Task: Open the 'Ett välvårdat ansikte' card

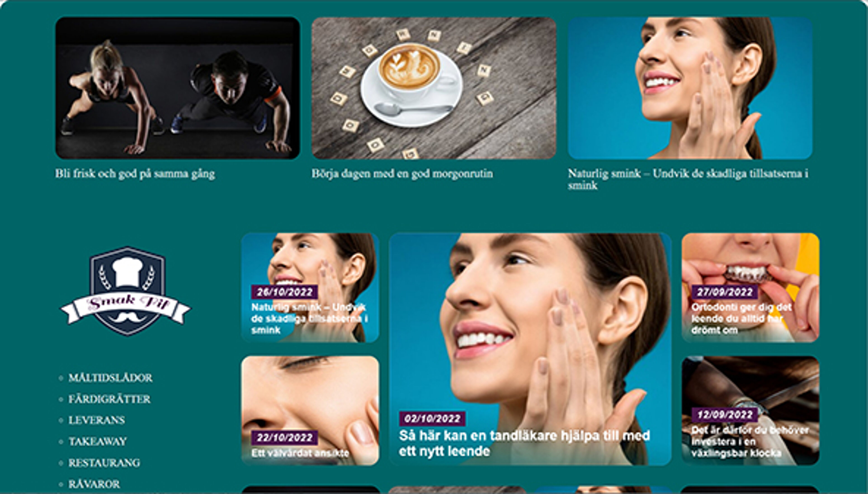Action: (x=310, y=411)
